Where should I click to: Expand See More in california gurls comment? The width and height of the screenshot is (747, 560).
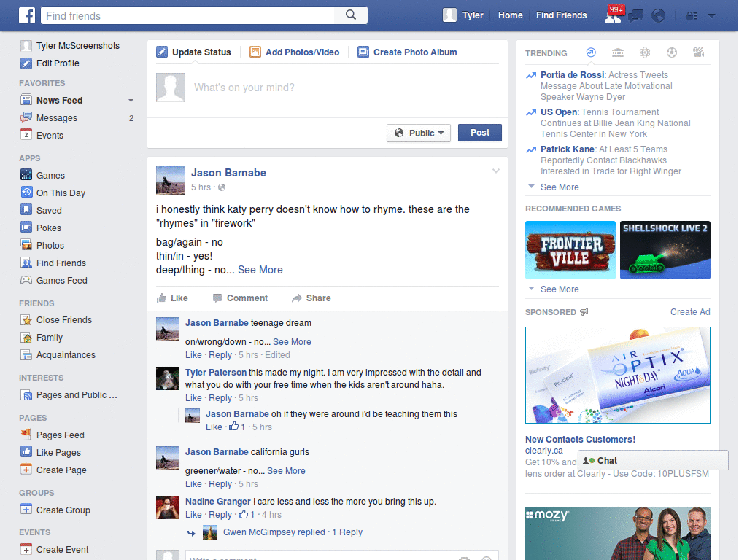(x=286, y=471)
